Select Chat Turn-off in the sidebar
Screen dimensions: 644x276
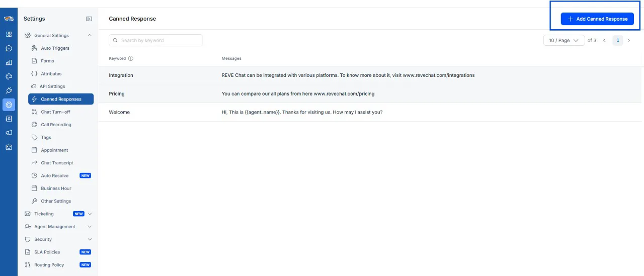coord(55,112)
